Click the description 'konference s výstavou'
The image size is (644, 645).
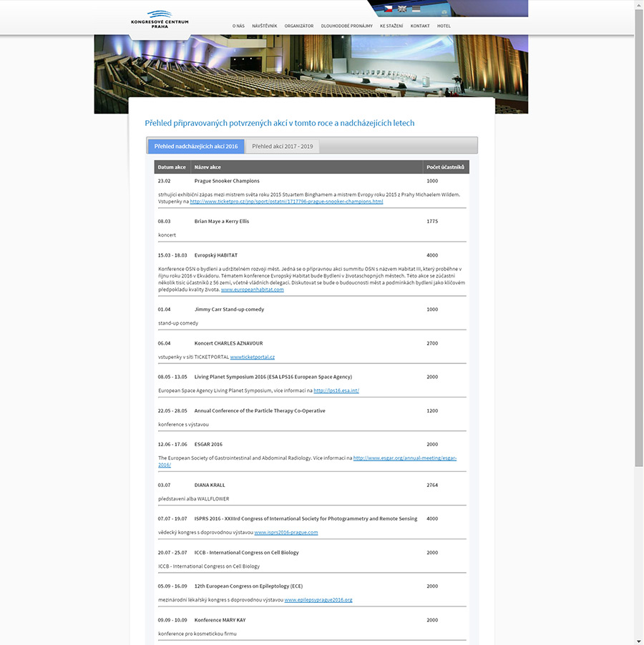point(183,425)
